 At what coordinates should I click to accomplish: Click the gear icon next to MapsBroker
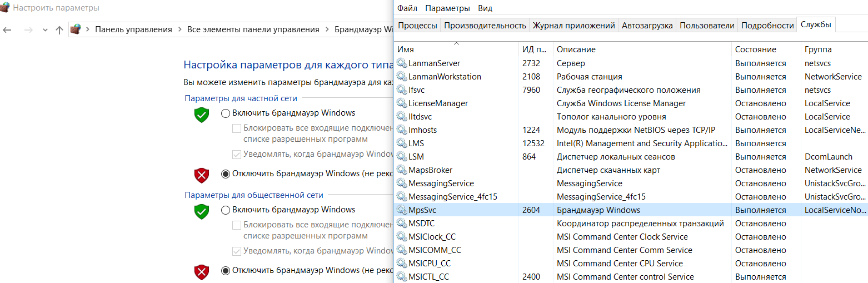click(x=401, y=170)
